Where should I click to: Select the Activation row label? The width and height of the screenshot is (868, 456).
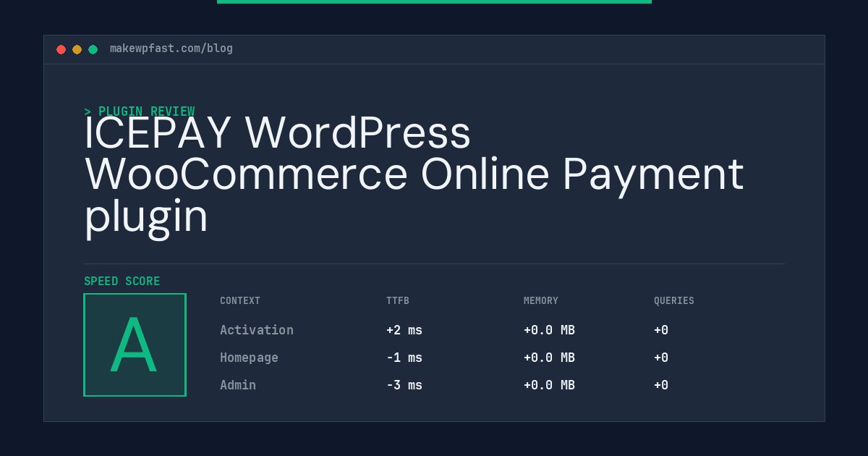point(257,330)
